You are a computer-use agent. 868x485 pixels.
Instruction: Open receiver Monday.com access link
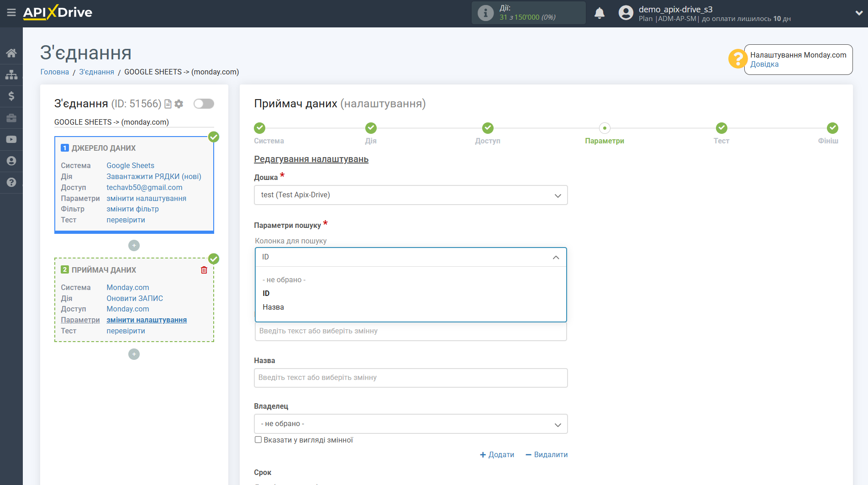point(128,309)
